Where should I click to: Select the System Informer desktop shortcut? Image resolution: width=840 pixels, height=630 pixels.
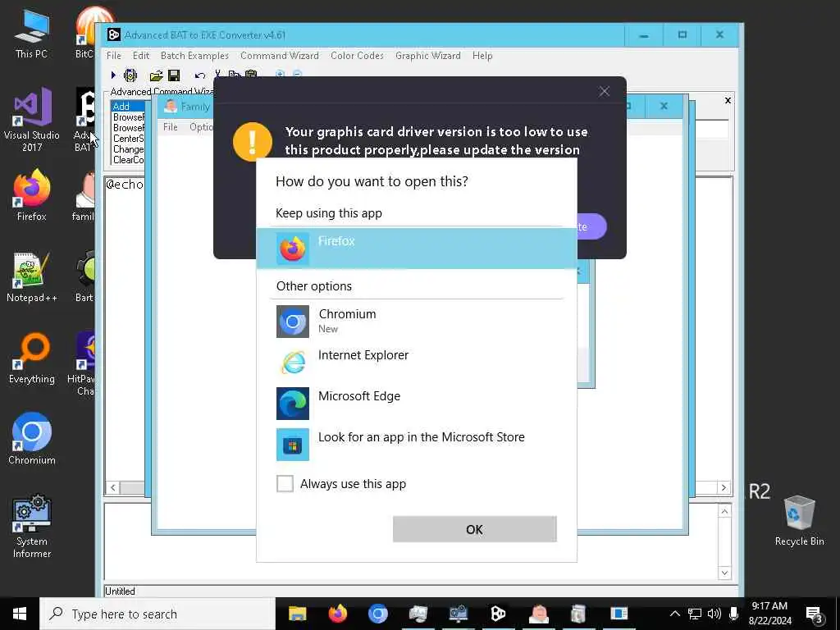tap(32, 527)
